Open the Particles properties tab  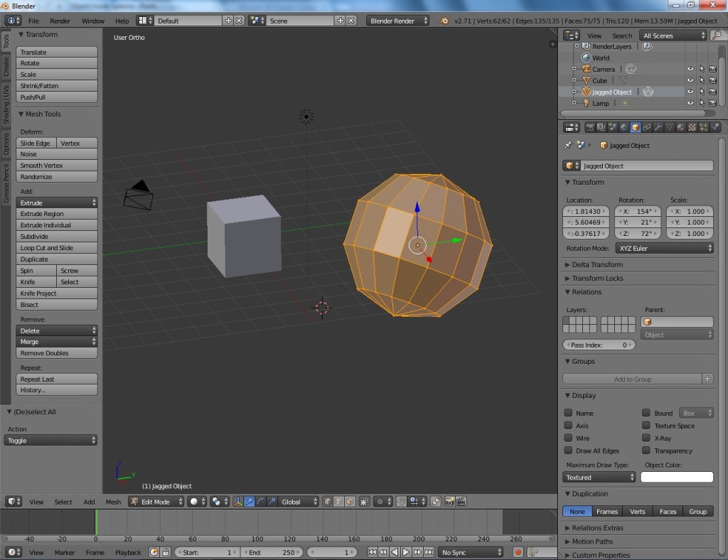coord(704,127)
